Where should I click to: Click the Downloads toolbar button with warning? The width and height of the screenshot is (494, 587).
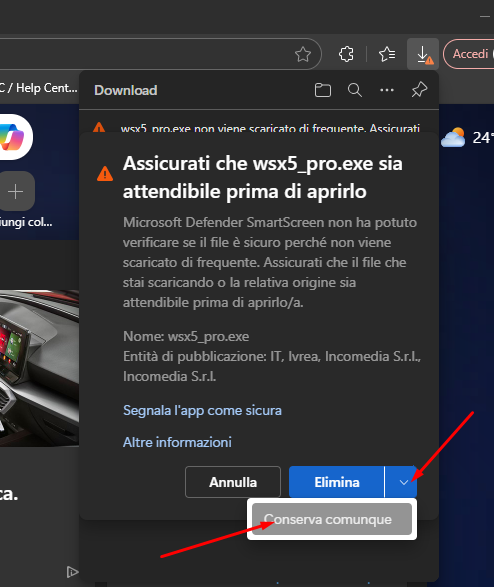tap(423, 54)
